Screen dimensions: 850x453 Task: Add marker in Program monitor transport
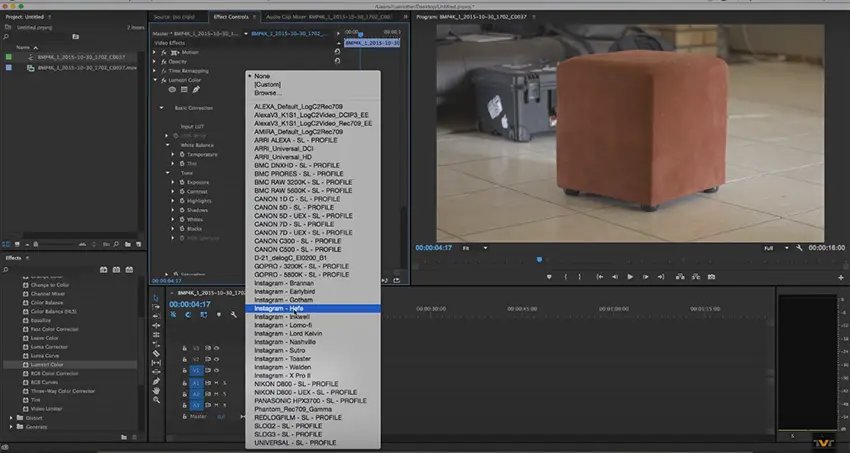coord(549,277)
